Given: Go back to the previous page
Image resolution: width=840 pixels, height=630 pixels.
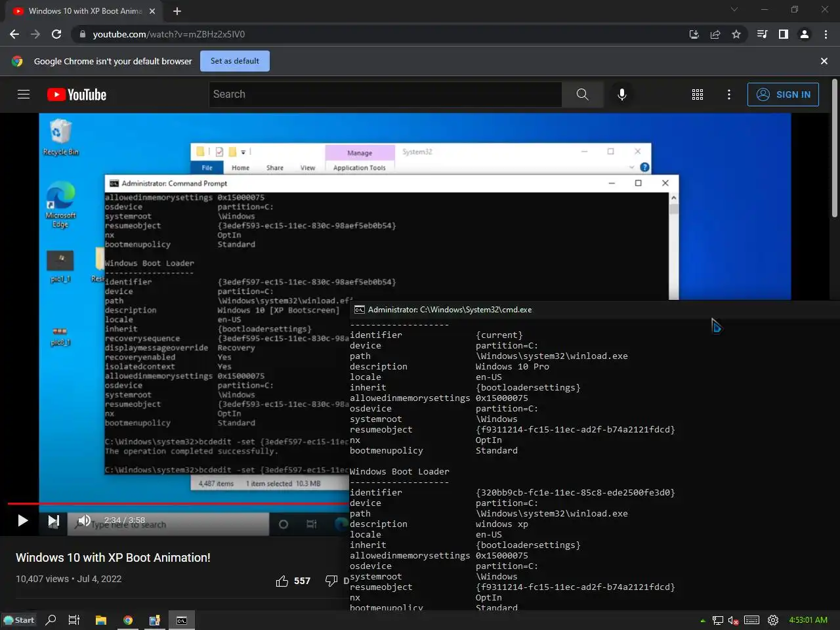Looking at the screenshot, I should tap(14, 34).
